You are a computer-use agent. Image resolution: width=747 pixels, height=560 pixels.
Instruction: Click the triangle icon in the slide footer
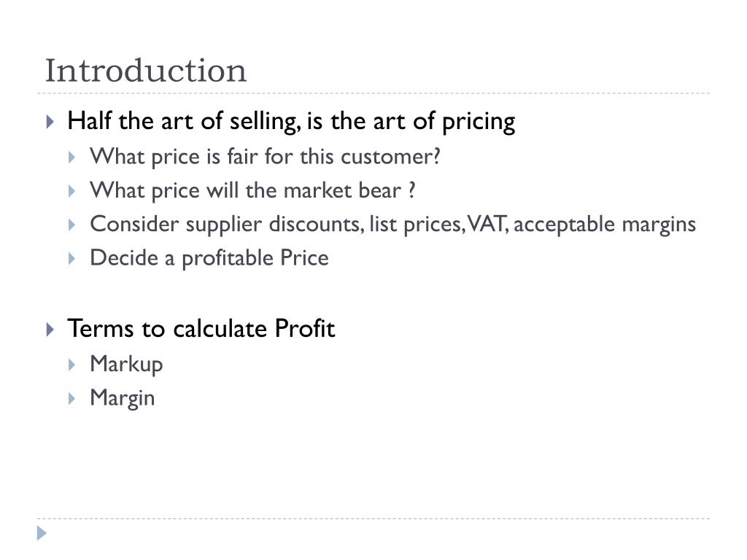[42, 533]
